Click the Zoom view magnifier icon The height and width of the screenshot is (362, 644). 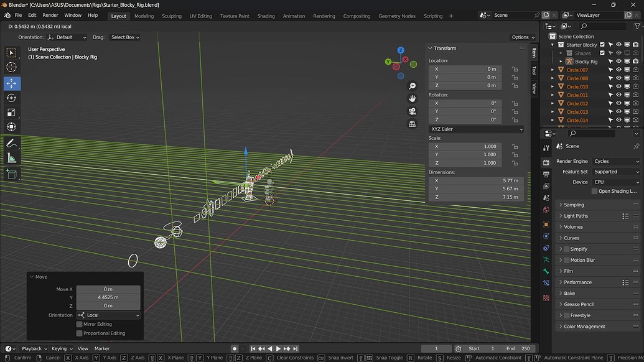[412, 86]
